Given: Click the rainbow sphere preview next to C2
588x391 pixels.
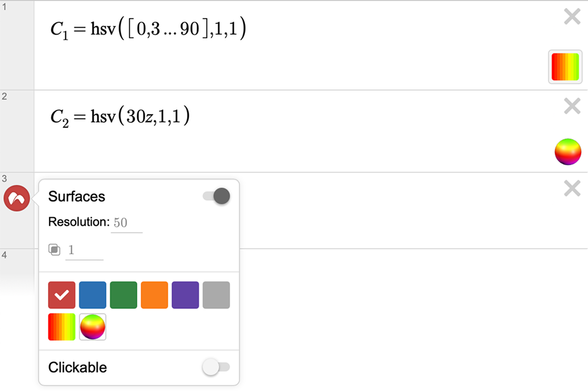Looking at the screenshot, I should click(x=567, y=152).
